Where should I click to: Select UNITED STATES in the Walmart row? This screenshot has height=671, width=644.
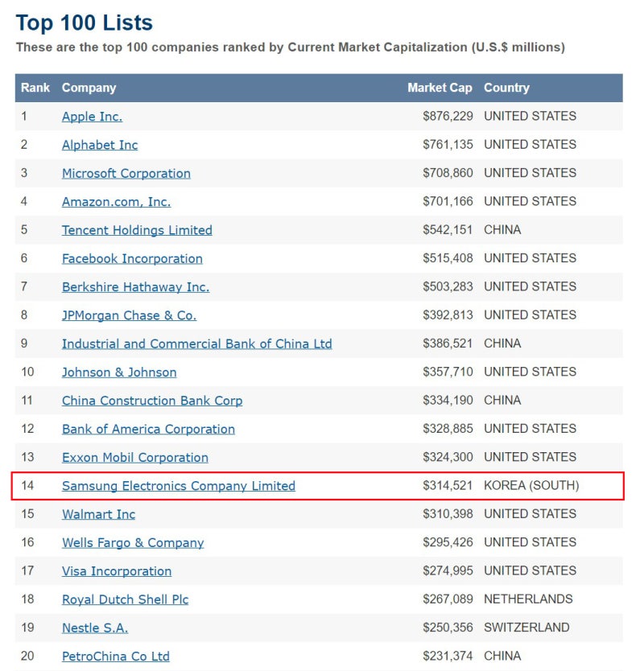[530, 513]
